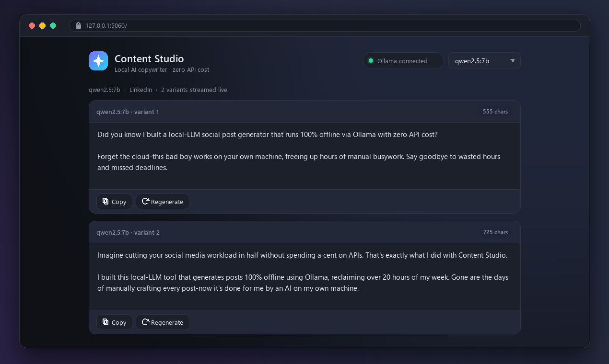Screen dimensions: 609x364
Task: Click the Content Studio title
Action: [x=149, y=59]
